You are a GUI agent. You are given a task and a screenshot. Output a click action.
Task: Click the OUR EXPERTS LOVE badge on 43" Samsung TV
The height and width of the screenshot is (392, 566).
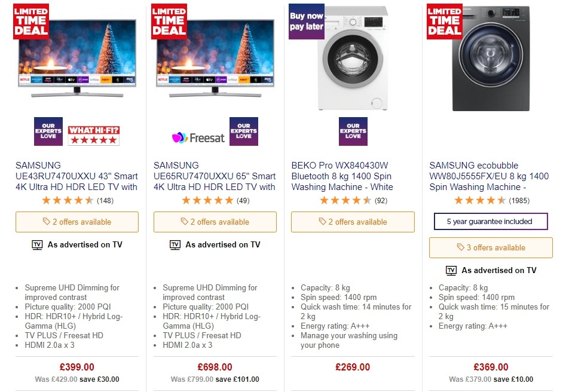[48, 131]
